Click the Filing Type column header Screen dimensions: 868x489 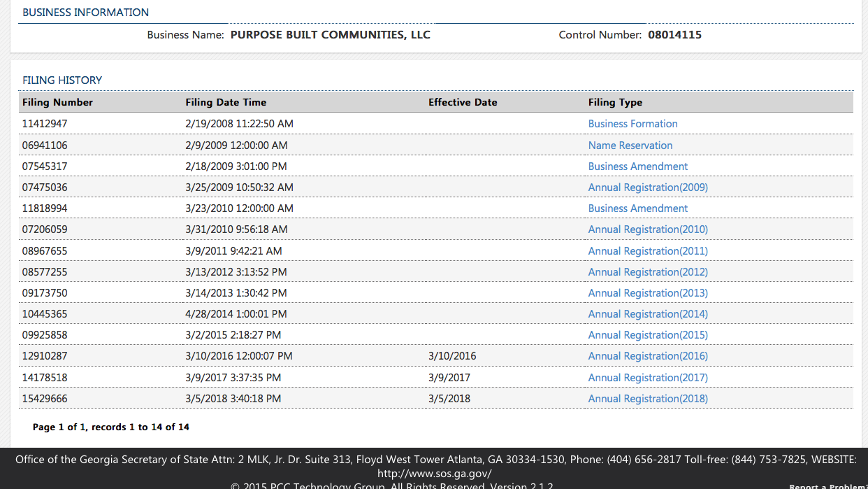[x=615, y=102]
